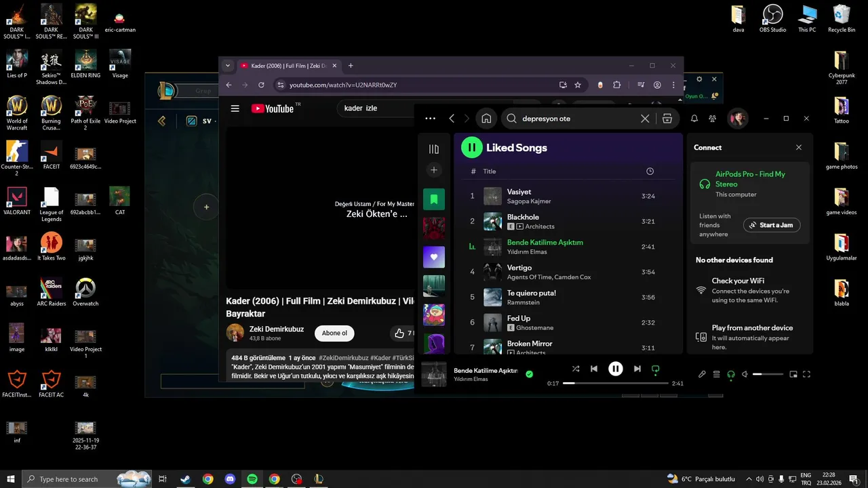Image resolution: width=868 pixels, height=488 pixels.
Task: Open lyrics microphone icon
Action: pyautogui.click(x=702, y=374)
